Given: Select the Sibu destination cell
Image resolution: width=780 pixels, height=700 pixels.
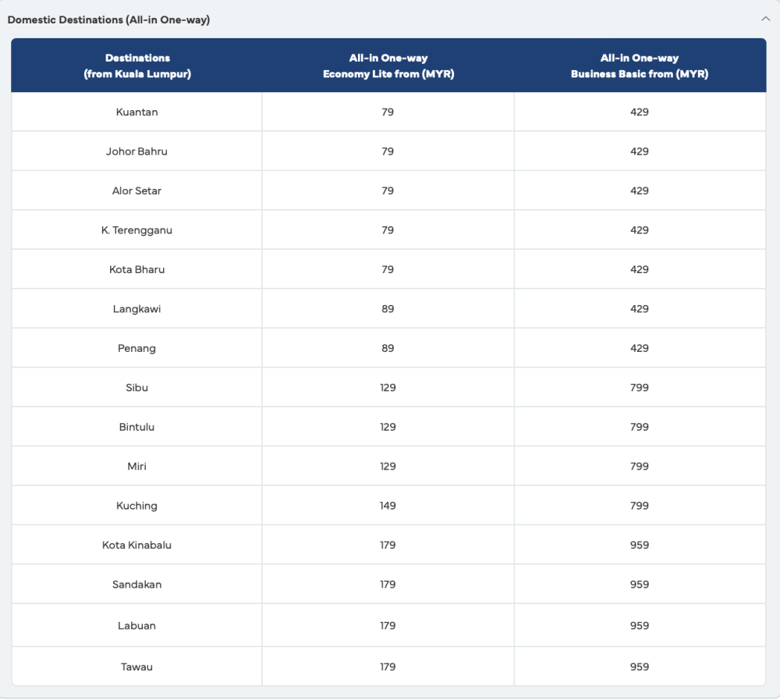Looking at the screenshot, I should 137,388.
